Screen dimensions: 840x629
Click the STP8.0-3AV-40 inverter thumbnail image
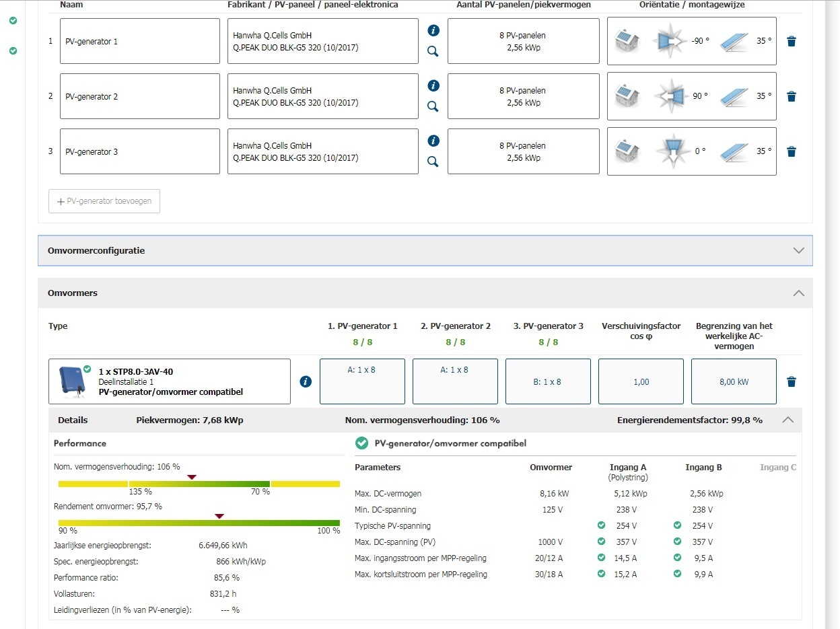pyautogui.click(x=73, y=380)
